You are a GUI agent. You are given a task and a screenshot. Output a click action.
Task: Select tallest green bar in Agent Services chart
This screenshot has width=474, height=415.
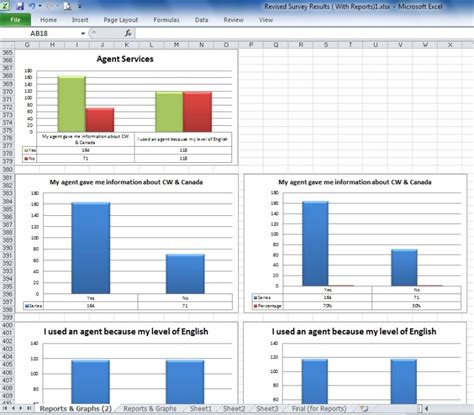(x=71, y=104)
